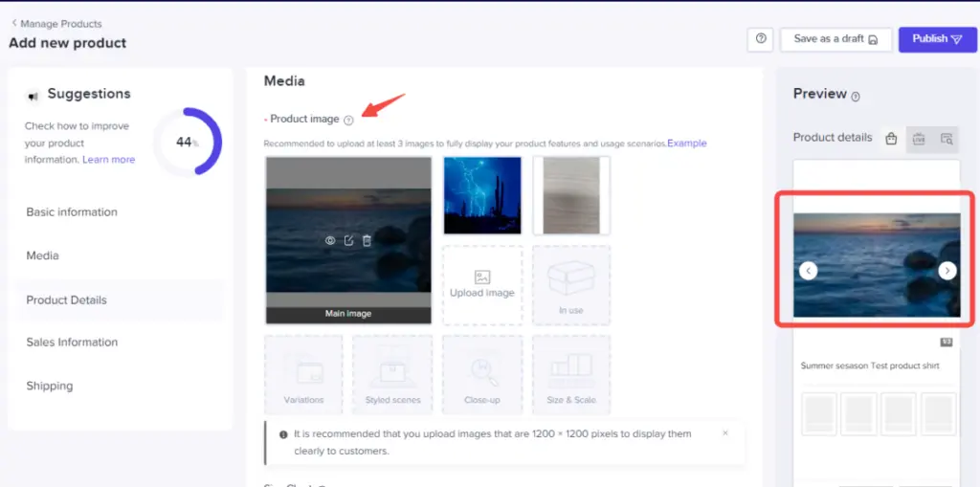980x487 pixels.
Task: Switch preview to LIVE view icon
Action: pos(919,139)
